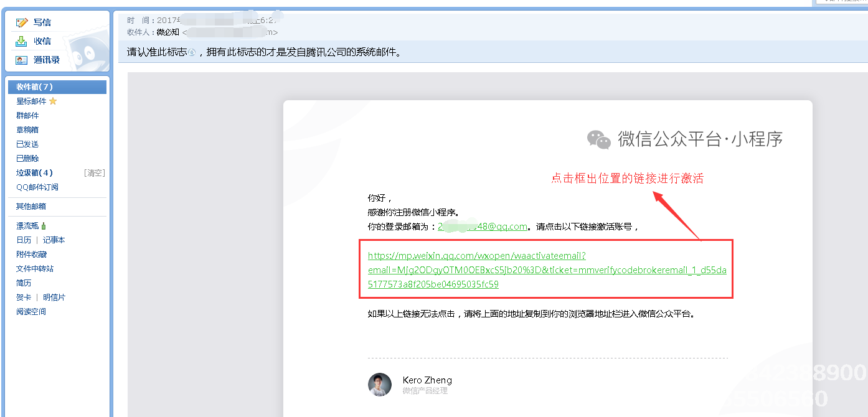Click Kero Zheng's avatar photo
The height and width of the screenshot is (417, 868).
click(x=380, y=385)
